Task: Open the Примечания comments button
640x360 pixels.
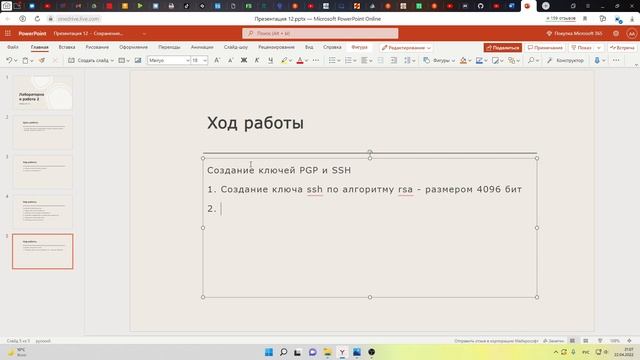Action: [x=545, y=48]
